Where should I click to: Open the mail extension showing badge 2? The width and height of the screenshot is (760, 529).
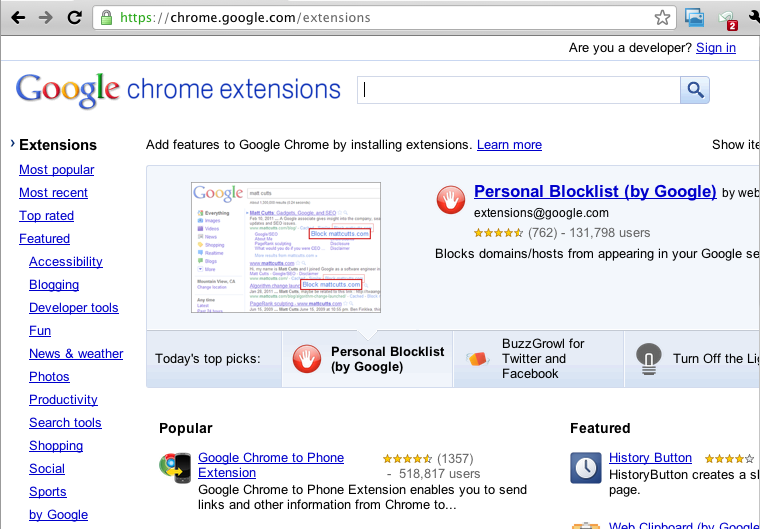[x=726, y=18]
